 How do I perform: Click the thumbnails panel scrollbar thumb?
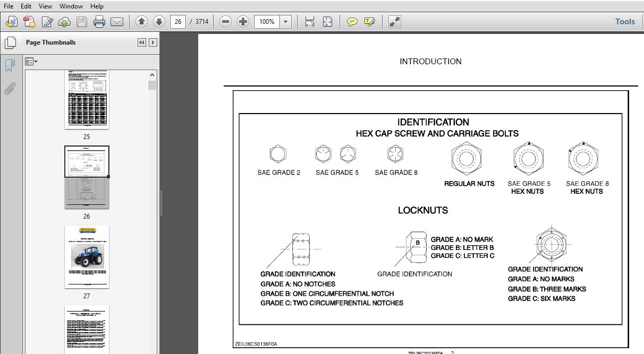[152, 85]
